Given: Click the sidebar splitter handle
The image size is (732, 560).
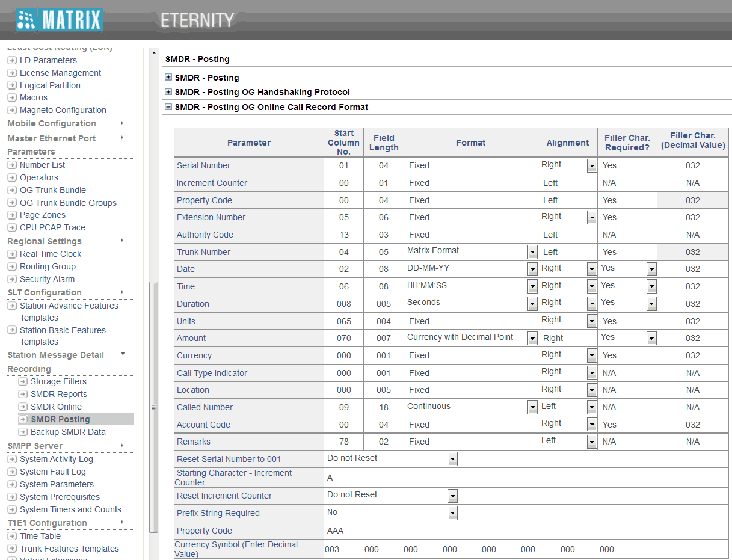Looking at the screenshot, I should (153, 407).
